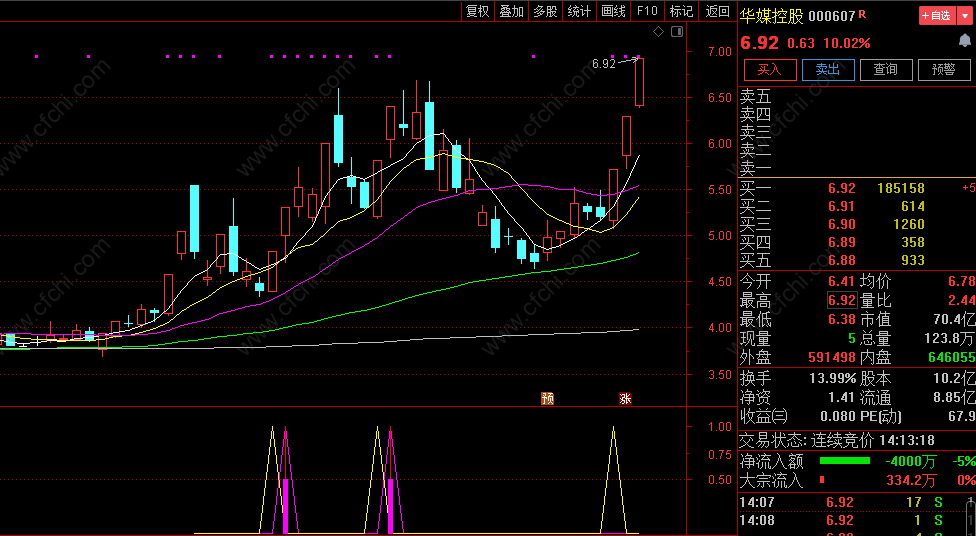Toggle the side panel layout icon
976x536 pixels.
[677, 32]
